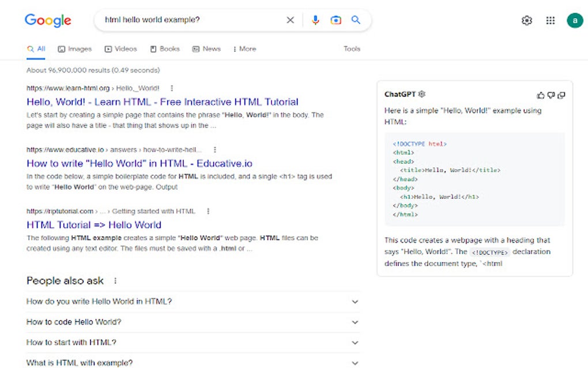Start voice search with the microphone icon
Image resolution: width=588 pixels, height=368 pixels.
[315, 20]
